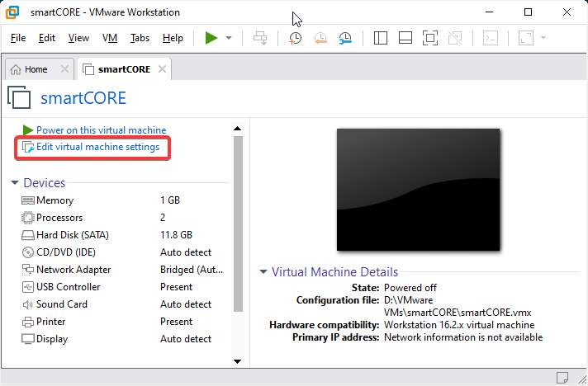The width and height of the screenshot is (588, 386).
Task: Click the Printer icon
Action: tap(28, 322)
